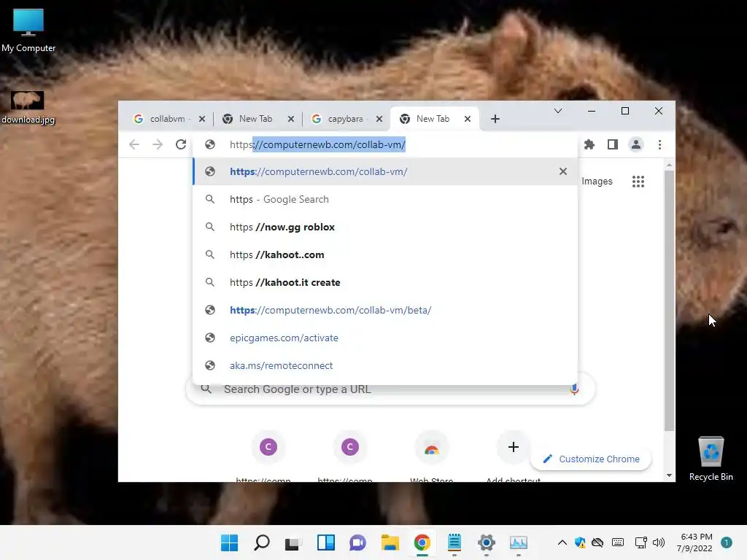This screenshot has width=747, height=560.
Task: Close the collabvm tab
Action: point(202,119)
